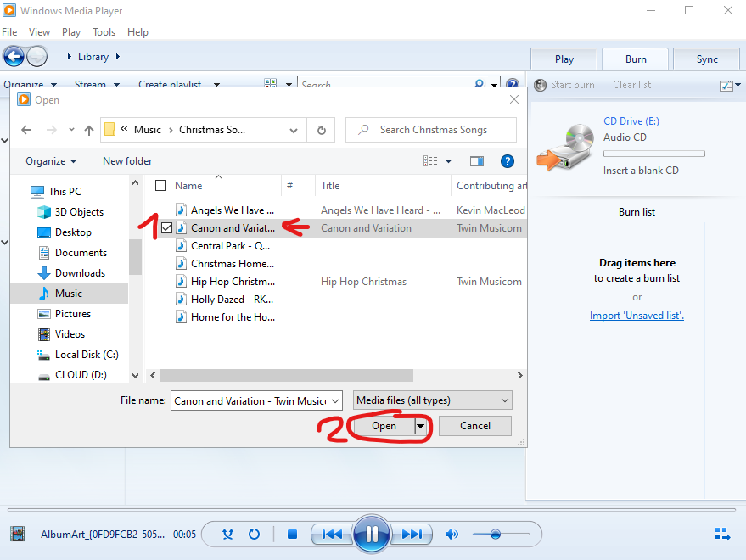Open the File menu
This screenshot has height=560, width=746.
click(x=9, y=32)
